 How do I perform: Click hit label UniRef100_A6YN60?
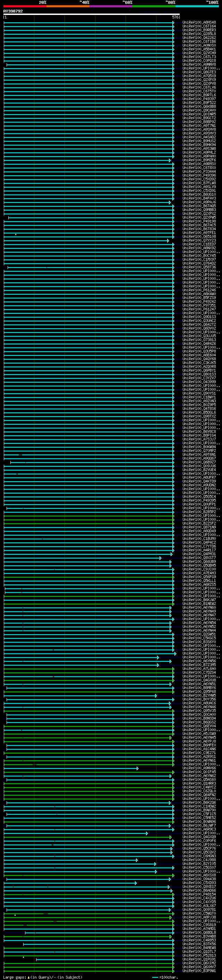pos(199,608)
